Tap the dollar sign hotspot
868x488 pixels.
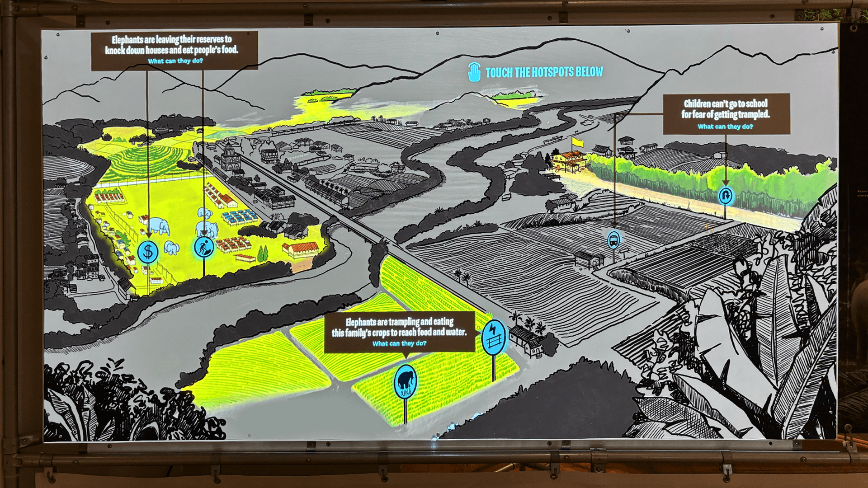[x=148, y=252]
